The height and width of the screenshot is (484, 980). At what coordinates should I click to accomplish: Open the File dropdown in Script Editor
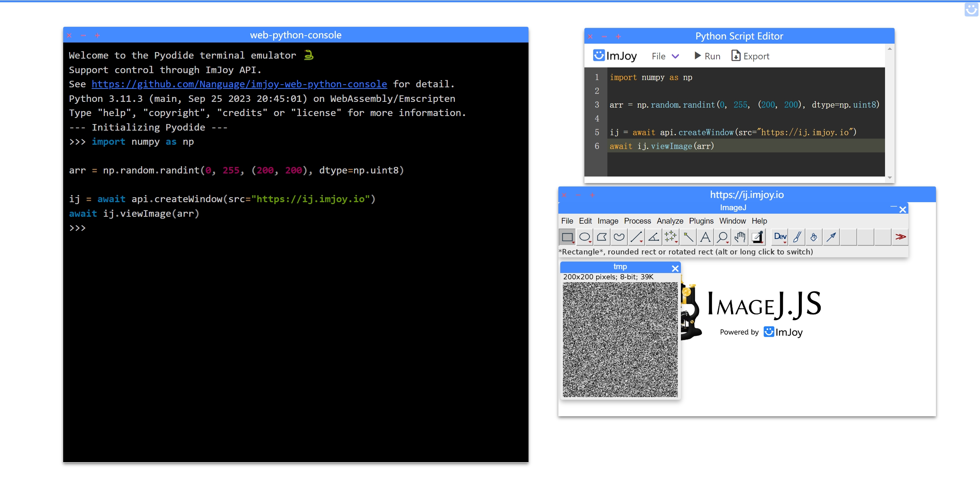(x=665, y=56)
